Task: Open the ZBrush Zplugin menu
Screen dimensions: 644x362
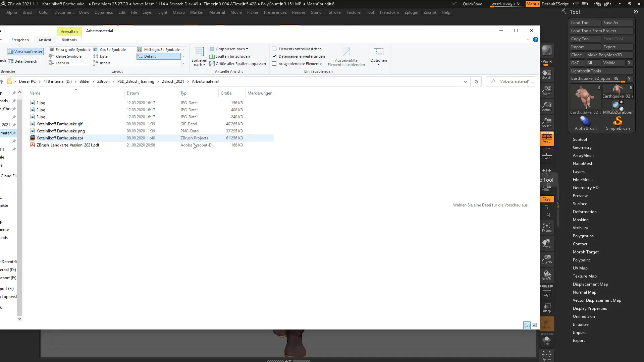Action: 411,12
